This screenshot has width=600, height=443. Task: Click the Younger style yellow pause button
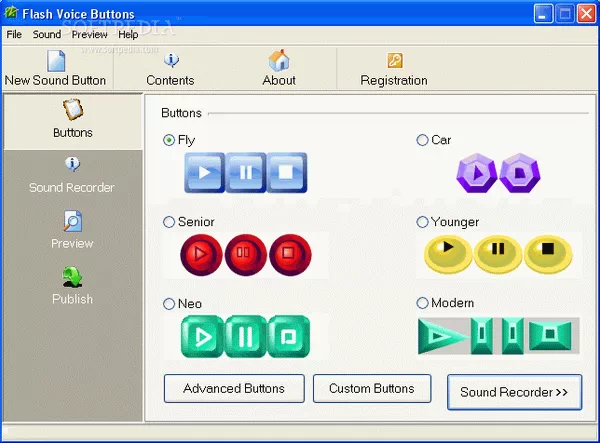tap(498, 254)
